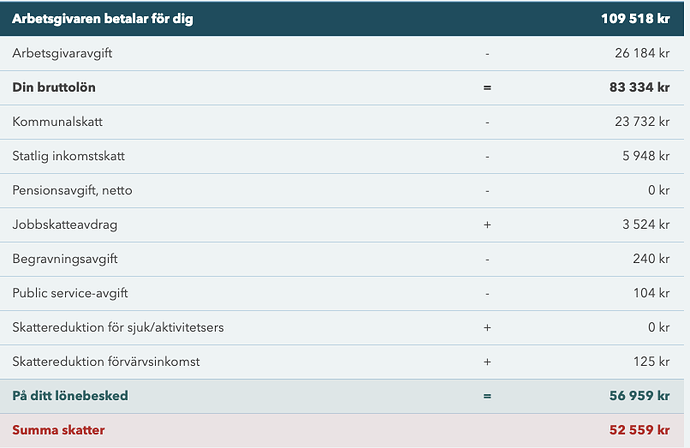Click the Kommunalskatt row label
Viewport: 690px width, 448px height.
pyautogui.click(x=58, y=122)
